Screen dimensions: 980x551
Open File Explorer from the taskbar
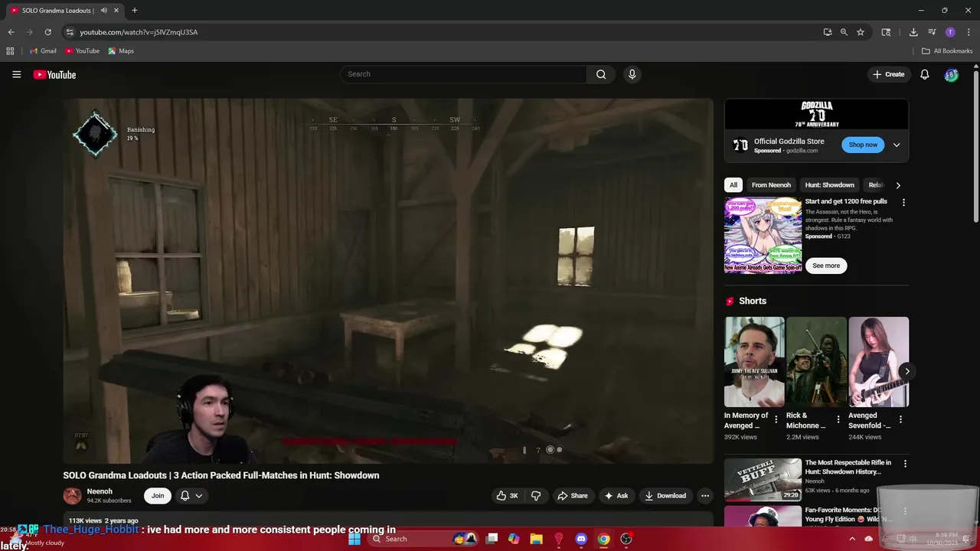[536, 539]
